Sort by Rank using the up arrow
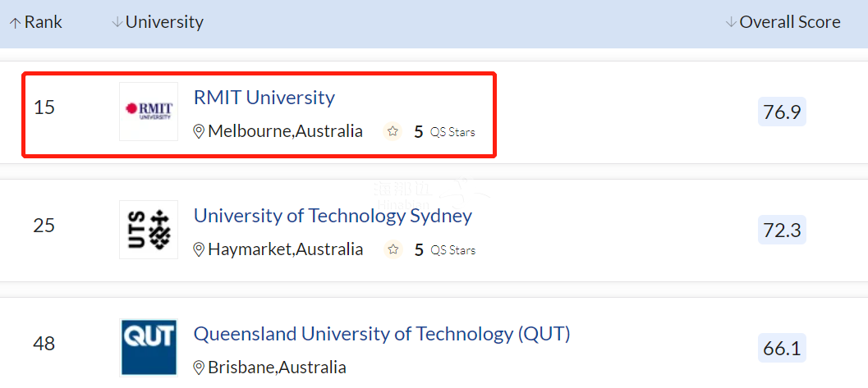Image resolution: width=868 pixels, height=388 pixels. (14, 23)
